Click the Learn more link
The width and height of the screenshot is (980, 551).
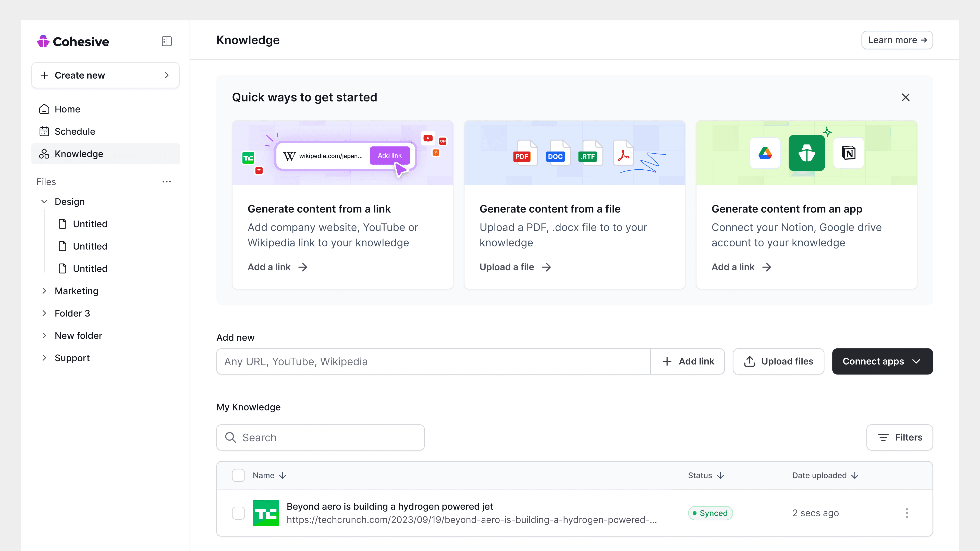[x=897, y=40]
